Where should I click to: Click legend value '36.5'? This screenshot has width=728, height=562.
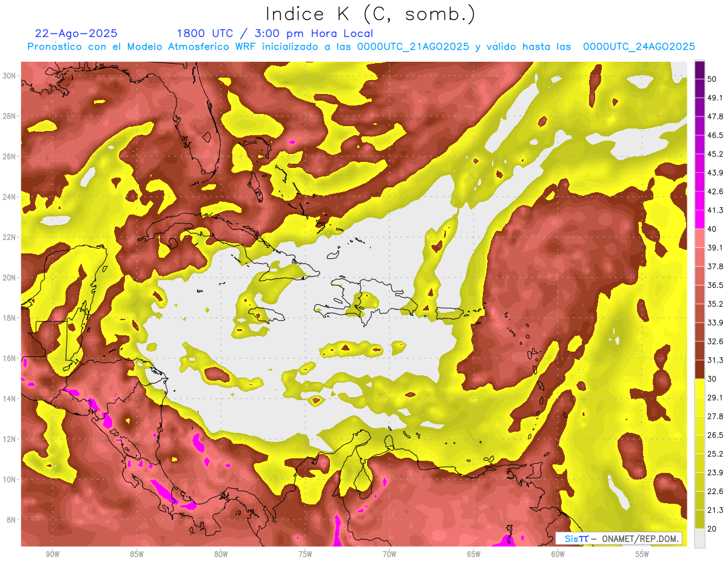(715, 285)
